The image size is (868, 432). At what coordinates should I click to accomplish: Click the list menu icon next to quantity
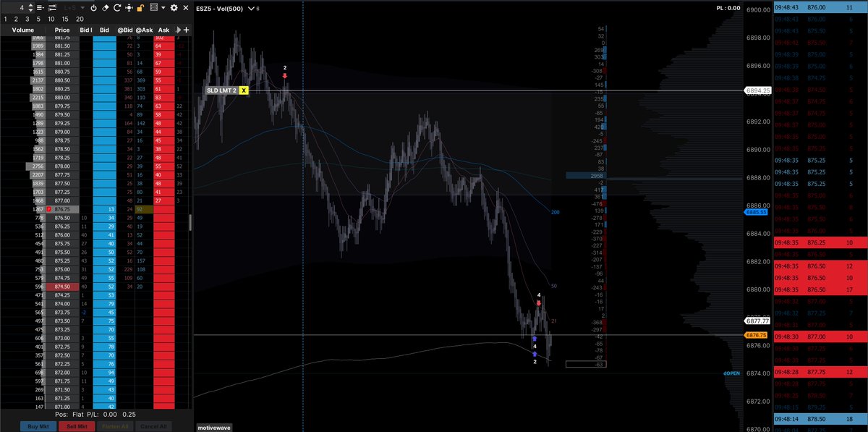point(40,8)
